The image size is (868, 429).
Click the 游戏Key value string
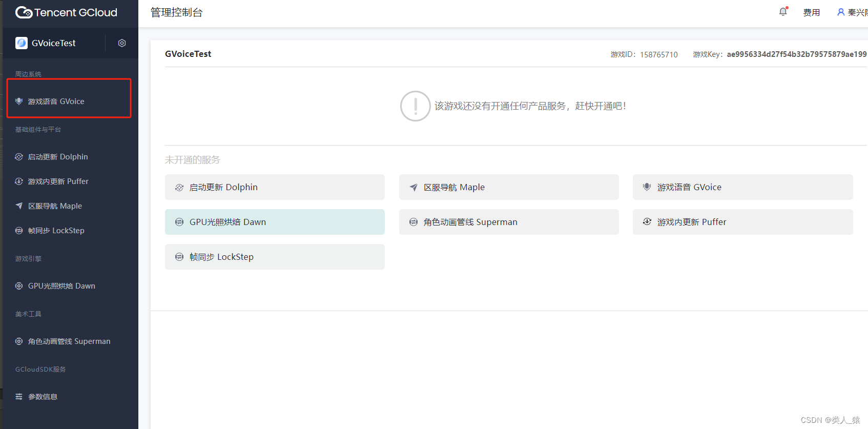point(797,54)
